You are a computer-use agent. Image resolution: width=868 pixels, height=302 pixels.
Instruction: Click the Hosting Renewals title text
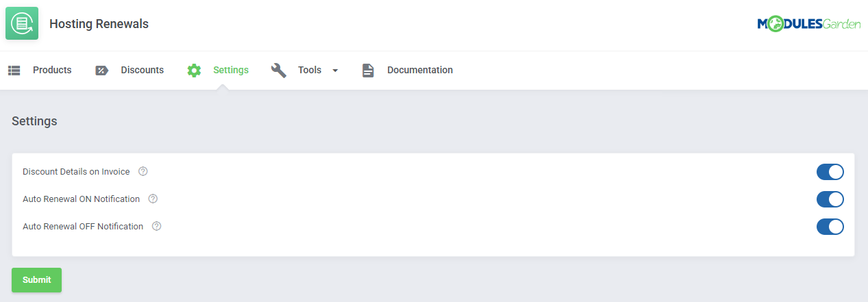pyautogui.click(x=99, y=24)
